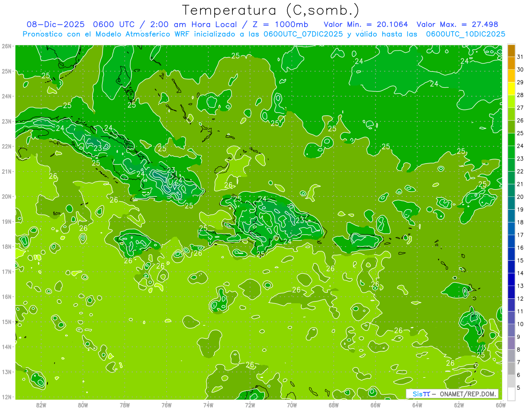The height and width of the screenshot is (411, 532).
Task: Click the dark orange swatch above 31
Action: coord(511,51)
